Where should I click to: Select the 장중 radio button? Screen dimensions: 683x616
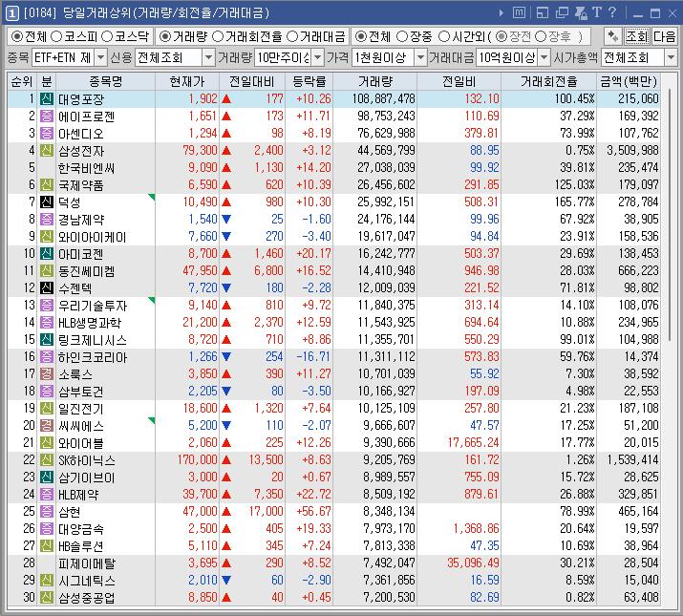pos(402,36)
